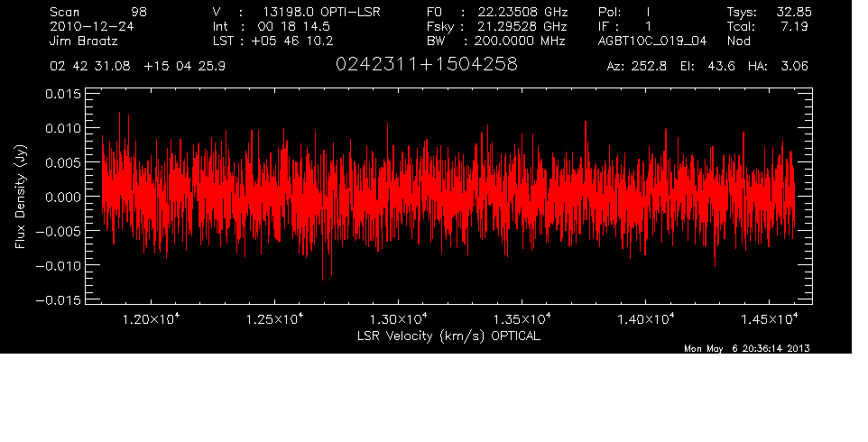
Task: Click the red spectrum trace in the plot
Action: click(x=448, y=197)
